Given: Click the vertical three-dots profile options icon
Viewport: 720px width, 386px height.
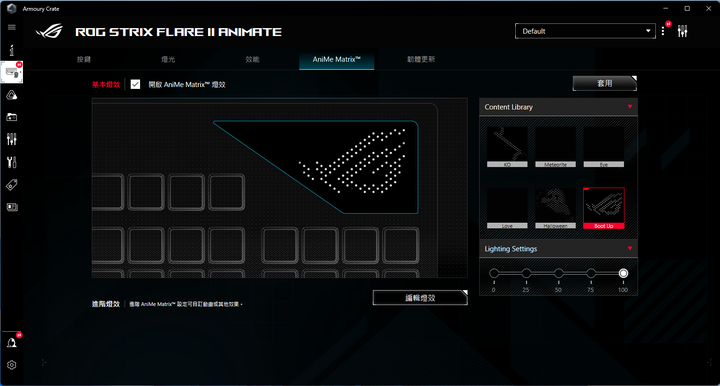Looking at the screenshot, I should click(x=663, y=31).
